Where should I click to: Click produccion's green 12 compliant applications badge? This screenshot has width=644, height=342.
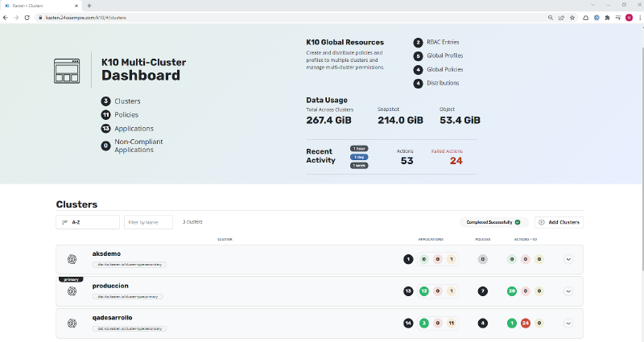[x=424, y=291]
